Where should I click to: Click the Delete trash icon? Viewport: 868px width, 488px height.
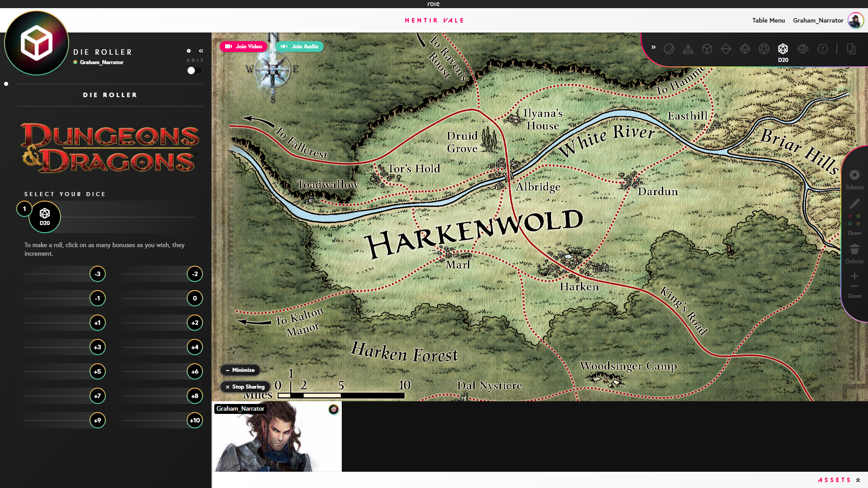point(854,249)
